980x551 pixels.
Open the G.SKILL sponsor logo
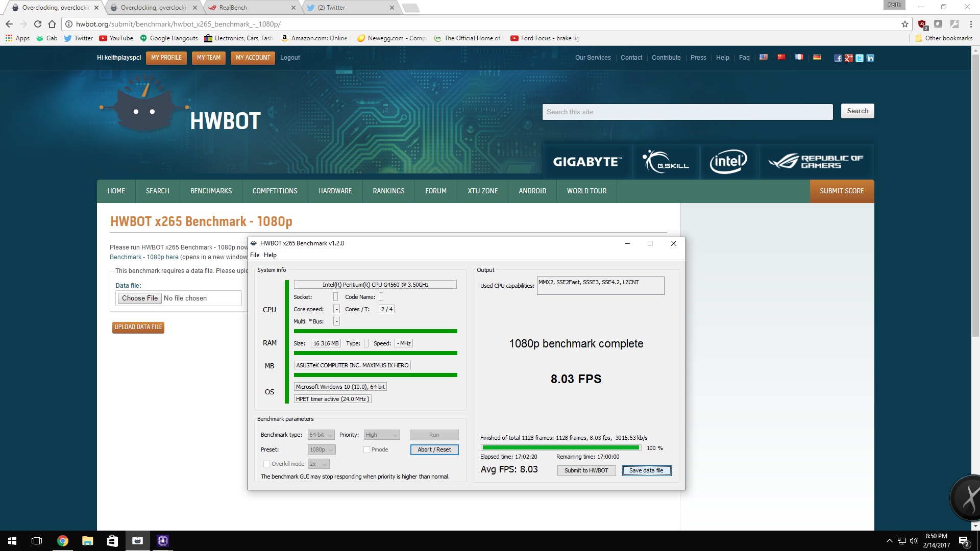666,162
